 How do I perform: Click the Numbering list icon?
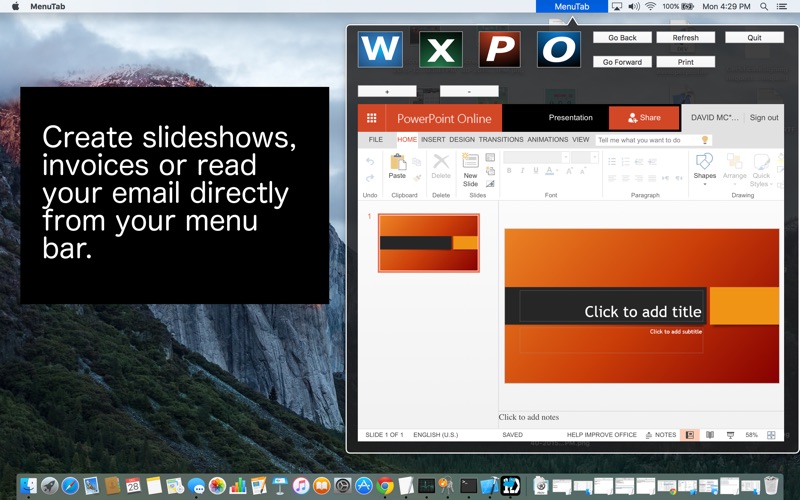[626, 161]
